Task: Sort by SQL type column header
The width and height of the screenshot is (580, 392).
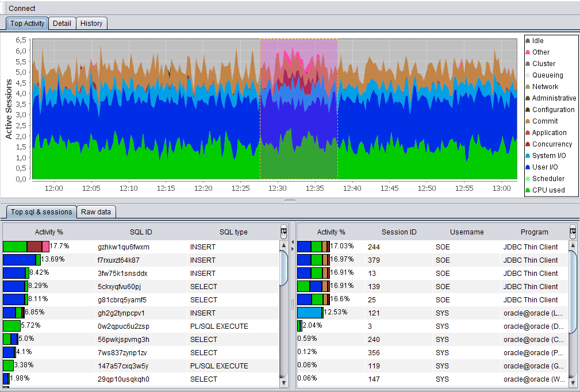Action: 233,232
